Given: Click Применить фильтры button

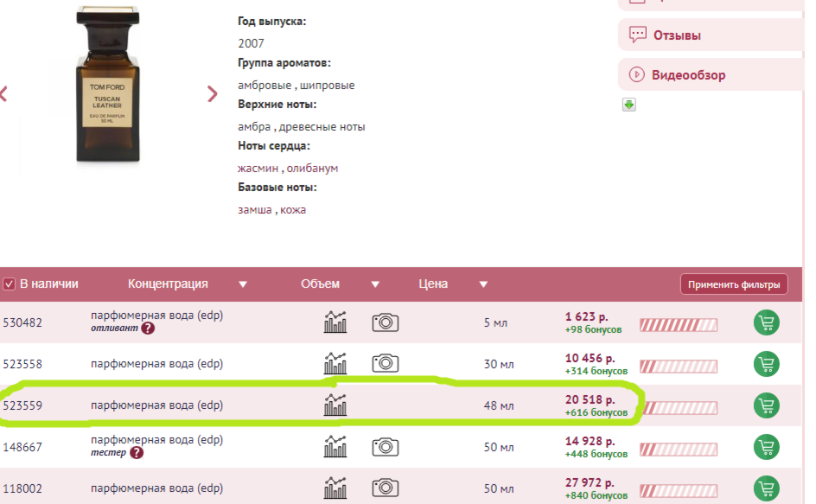Looking at the screenshot, I should (734, 284).
